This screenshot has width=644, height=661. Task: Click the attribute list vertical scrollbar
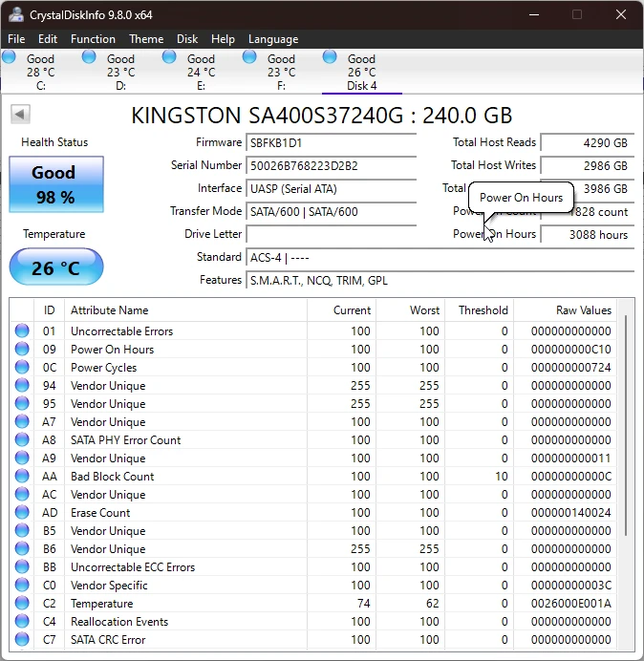(x=626, y=426)
